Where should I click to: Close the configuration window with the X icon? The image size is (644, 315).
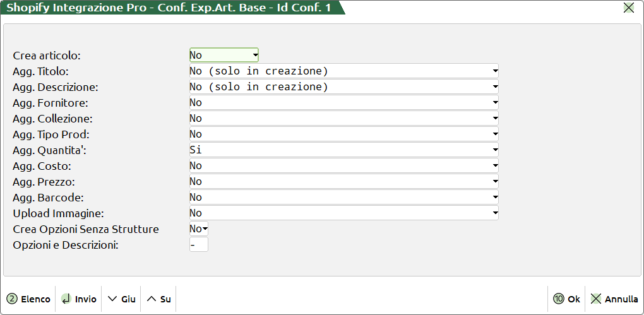click(628, 8)
